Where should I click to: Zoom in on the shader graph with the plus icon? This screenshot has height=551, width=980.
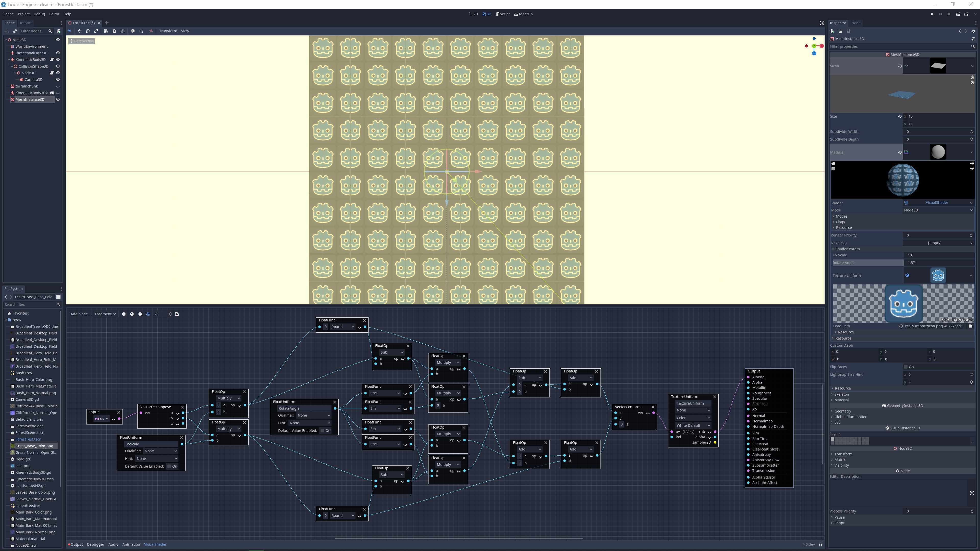(x=140, y=314)
